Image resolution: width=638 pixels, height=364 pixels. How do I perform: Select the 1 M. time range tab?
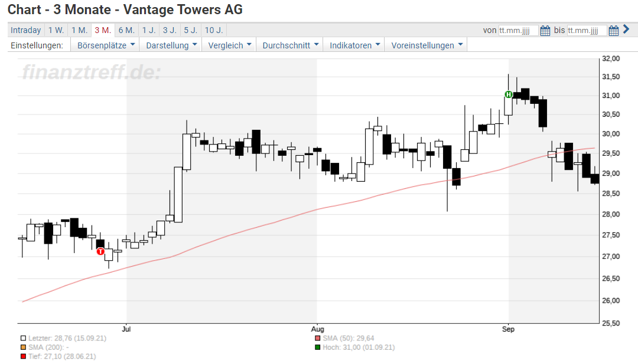79,30
